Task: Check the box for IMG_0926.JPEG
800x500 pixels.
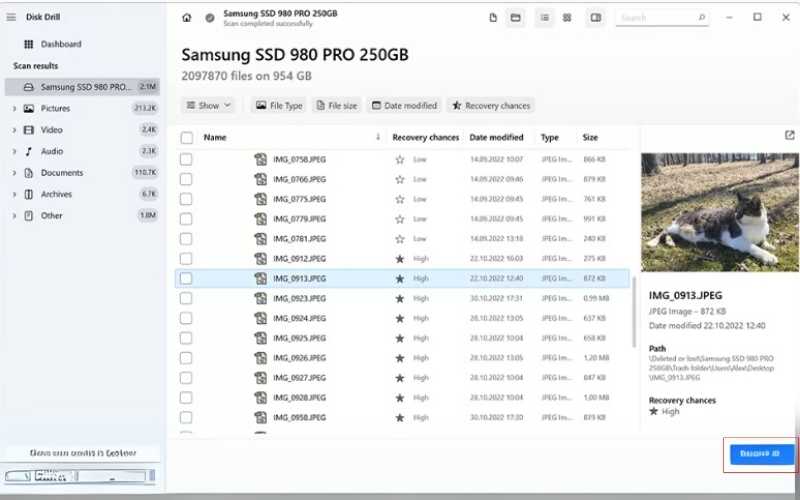Action: point(186,358)
